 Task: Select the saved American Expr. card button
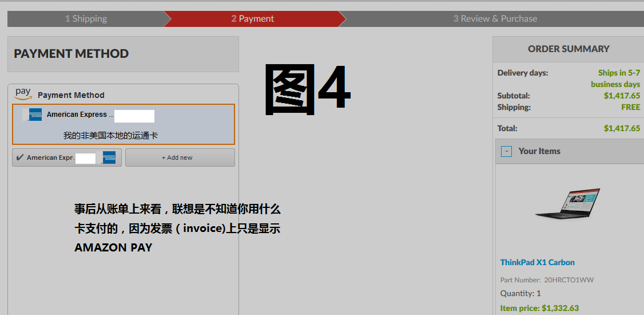pos(66,157)
